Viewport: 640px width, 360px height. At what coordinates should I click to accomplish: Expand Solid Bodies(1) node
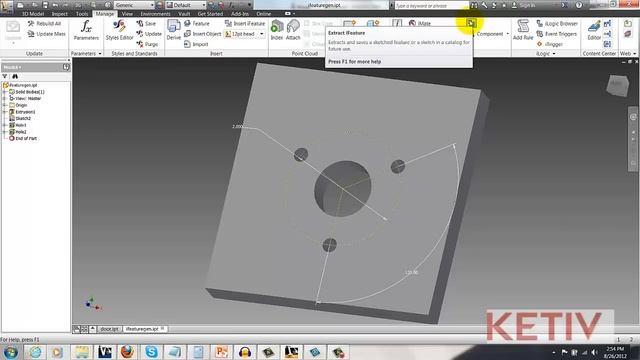click(x=5, y=92)
